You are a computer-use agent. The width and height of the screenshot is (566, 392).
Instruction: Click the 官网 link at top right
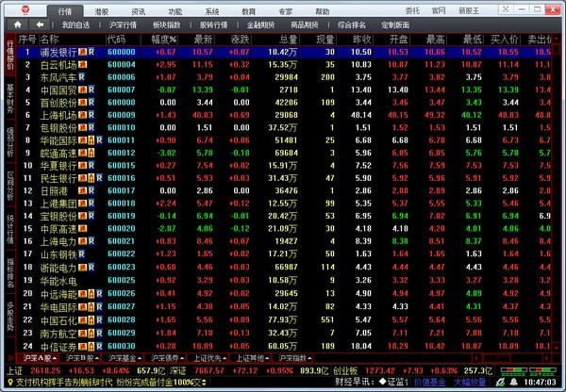(439, 10)
